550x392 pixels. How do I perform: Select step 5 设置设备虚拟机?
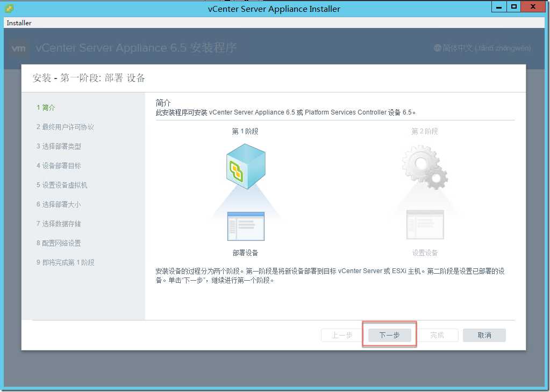click(x=62, y=185)
